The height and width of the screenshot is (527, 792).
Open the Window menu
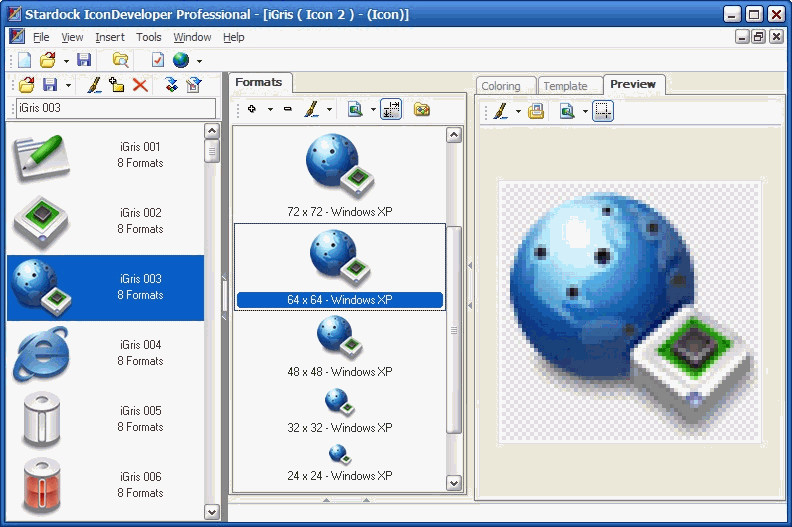192,37
